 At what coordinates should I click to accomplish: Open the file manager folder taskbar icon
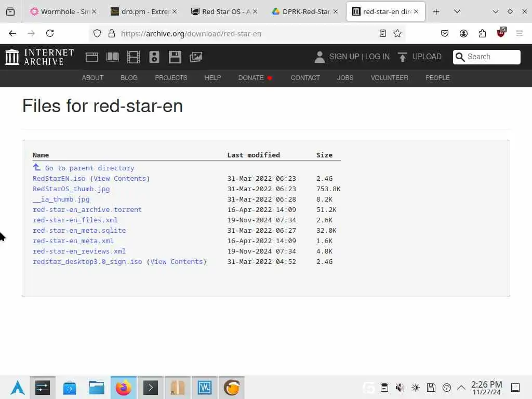(96, 388)
